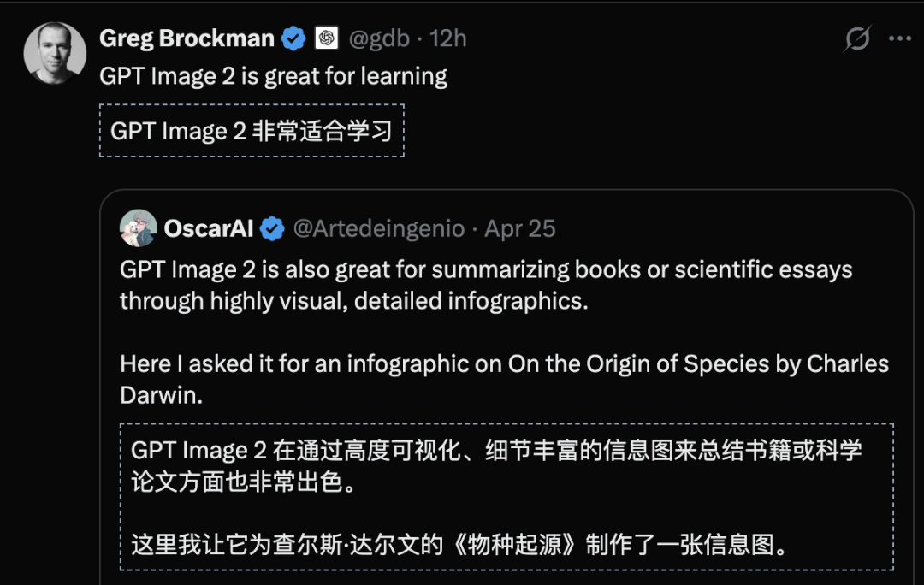Open the post's more options menu
This screenshot has height=585, width=924.
click(900, 38)
